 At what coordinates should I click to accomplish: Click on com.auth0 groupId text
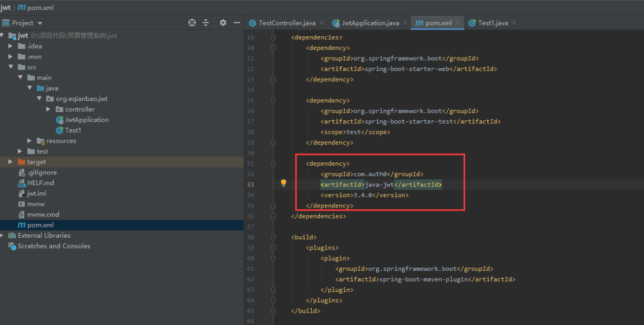point(370,174)
